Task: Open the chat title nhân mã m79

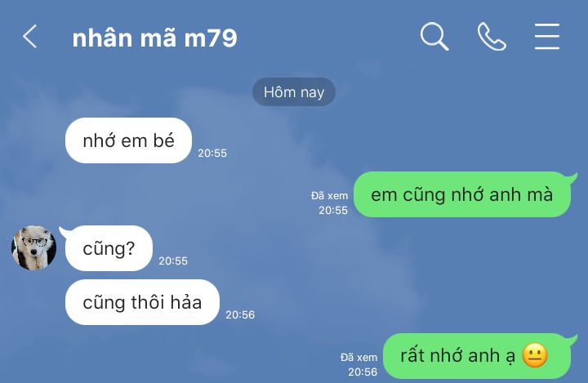Action: coord(154,38)
